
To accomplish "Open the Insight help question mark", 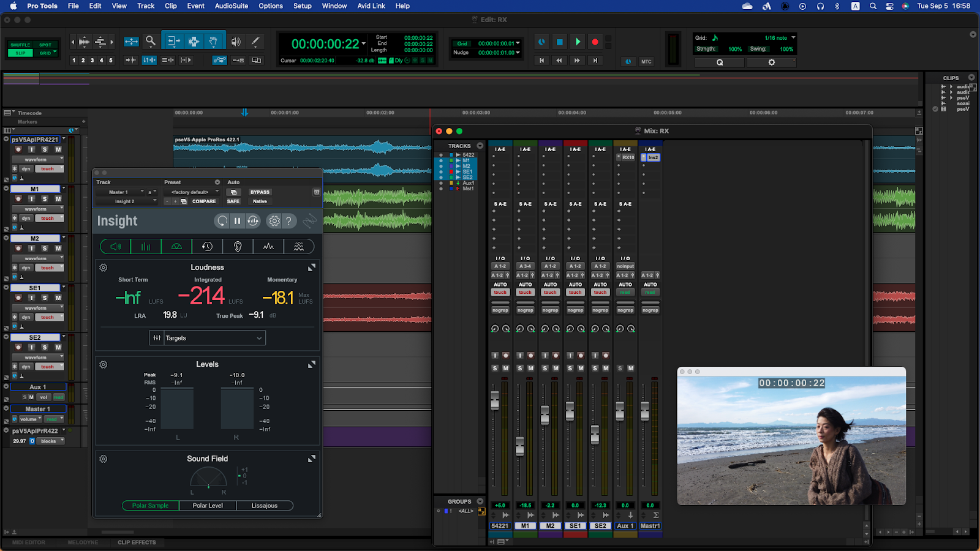I will pos(289,221).
